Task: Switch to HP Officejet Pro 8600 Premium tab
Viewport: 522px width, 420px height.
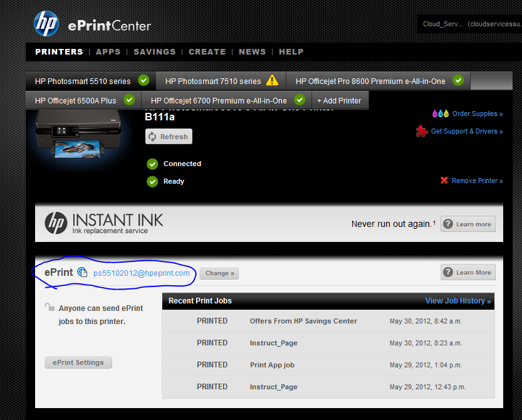Action: [370, 81]
